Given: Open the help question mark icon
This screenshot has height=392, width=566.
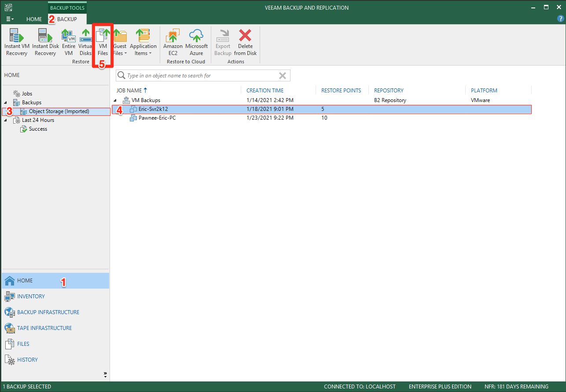Looking at the screenshot, I should tap(560, 19).
